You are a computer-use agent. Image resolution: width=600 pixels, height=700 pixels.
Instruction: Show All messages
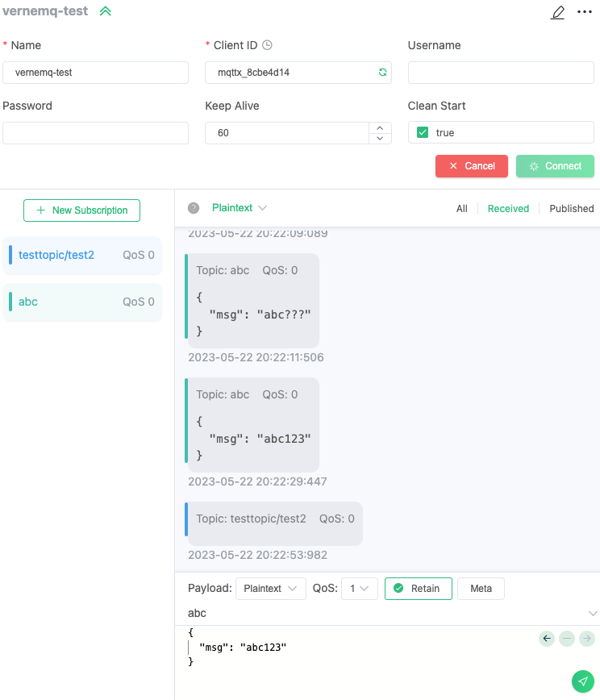(461, 209)
